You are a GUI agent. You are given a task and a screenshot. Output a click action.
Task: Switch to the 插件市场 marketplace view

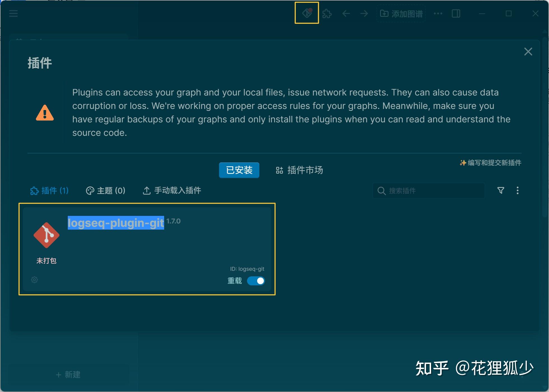tap(299, 170)
